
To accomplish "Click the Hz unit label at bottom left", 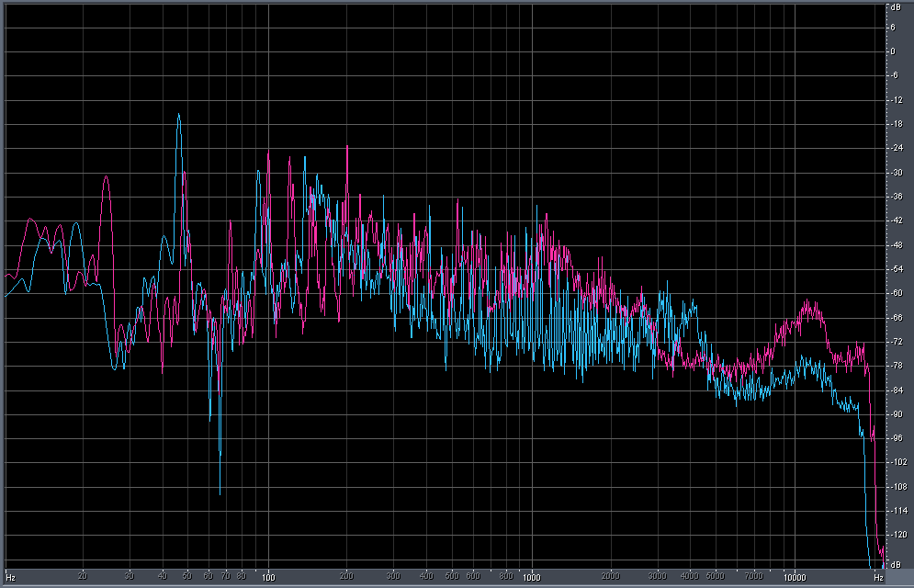I will point(10,577).
